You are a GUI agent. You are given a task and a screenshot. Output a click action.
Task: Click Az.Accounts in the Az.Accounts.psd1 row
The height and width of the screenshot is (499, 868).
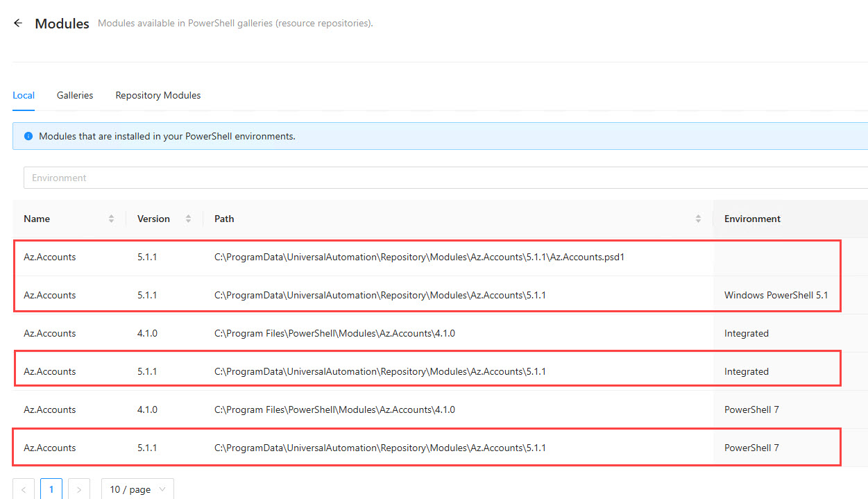tap(50, 257)
